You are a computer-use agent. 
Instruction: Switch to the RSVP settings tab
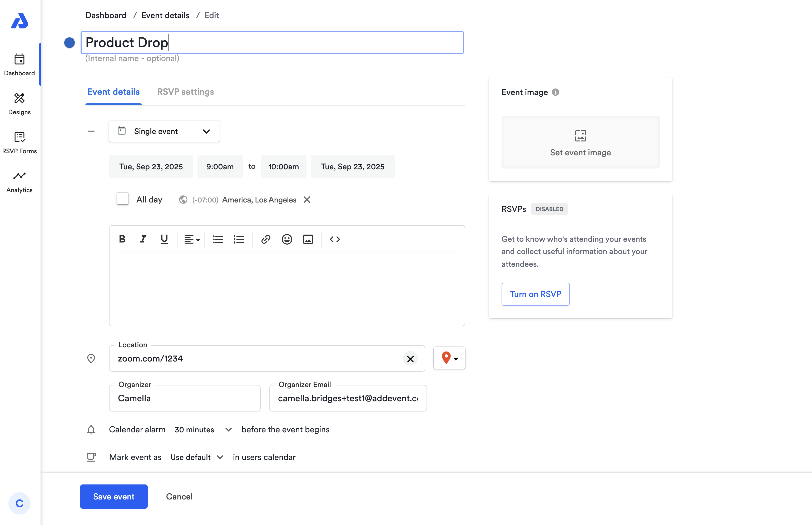tap(185, 92)
